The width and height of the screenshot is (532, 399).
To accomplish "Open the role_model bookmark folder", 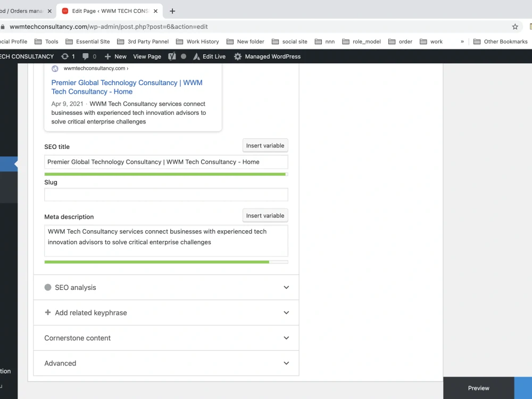I will [361, 41].
